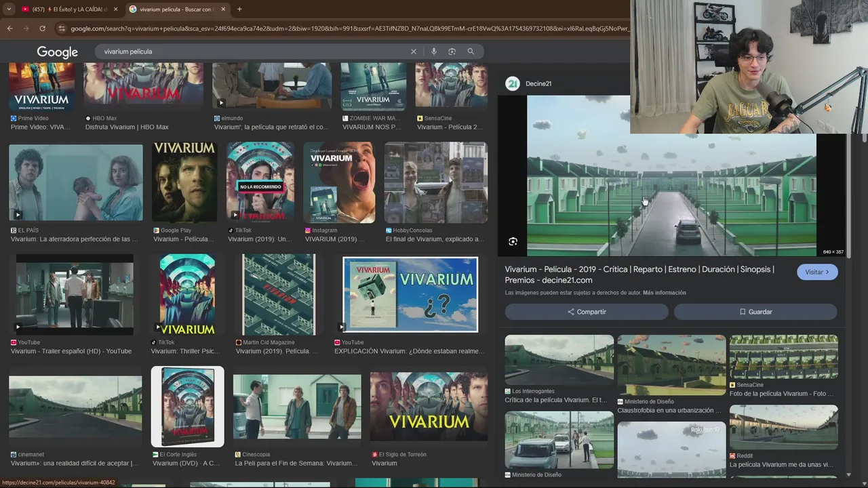Open Martin Cid Magazine maze poster thumbnail

279,295
